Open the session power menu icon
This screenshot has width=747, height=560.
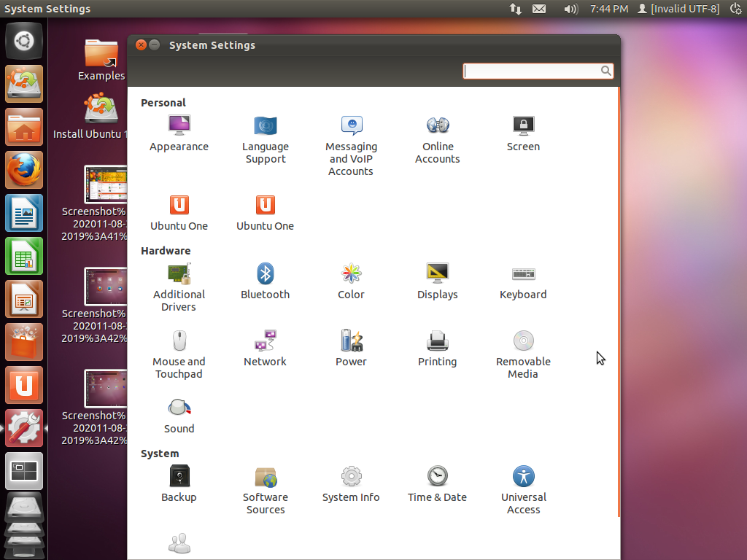click(x=736, y=9)
